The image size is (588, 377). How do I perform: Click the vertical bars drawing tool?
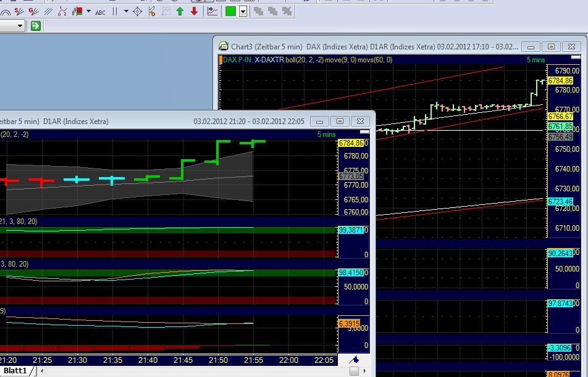click(114, 11)
